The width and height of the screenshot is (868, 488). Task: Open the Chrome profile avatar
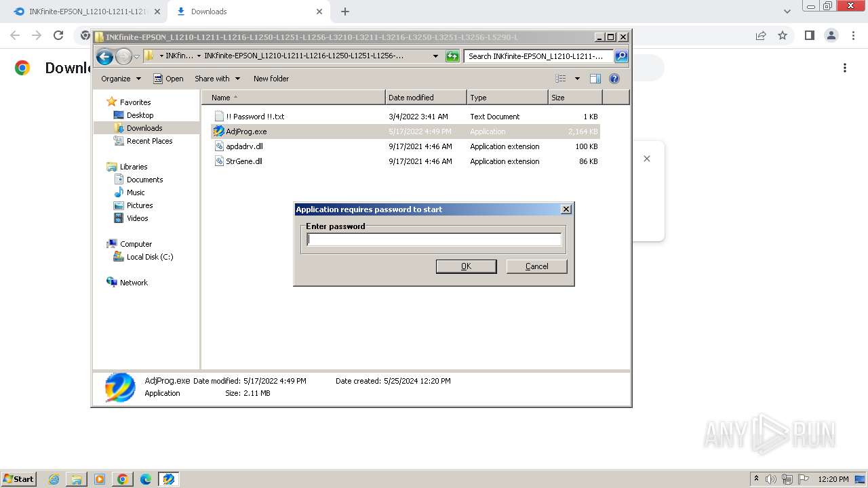point(831,35)
